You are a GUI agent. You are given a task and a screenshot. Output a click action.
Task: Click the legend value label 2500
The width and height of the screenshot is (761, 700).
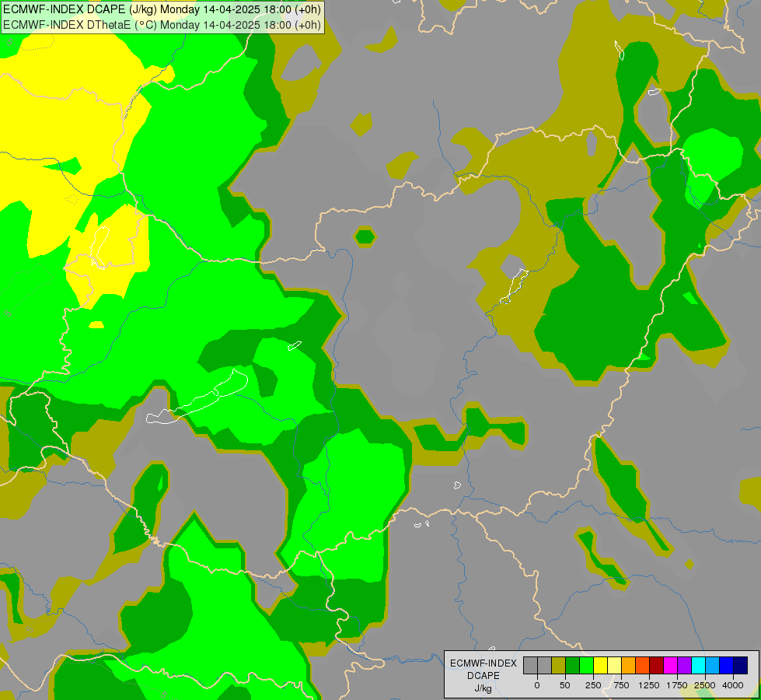pos(705,685)
